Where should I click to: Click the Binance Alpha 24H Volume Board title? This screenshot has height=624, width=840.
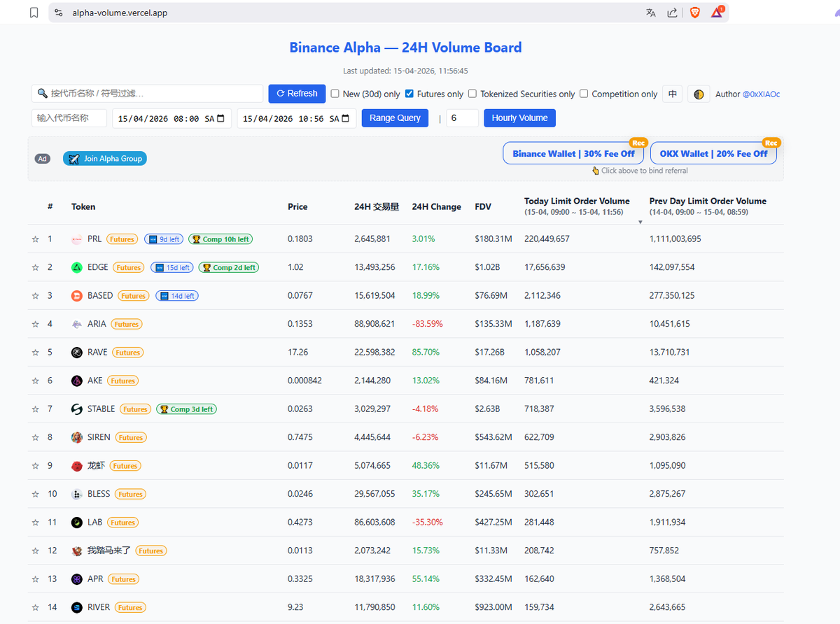click(405, 48)
